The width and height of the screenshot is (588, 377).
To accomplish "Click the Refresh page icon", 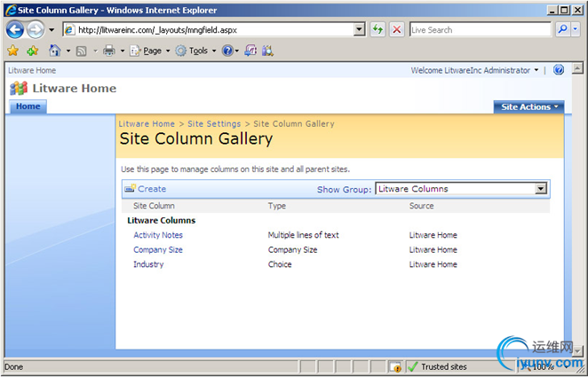I will pyautogui.click(x=378, y=29).
